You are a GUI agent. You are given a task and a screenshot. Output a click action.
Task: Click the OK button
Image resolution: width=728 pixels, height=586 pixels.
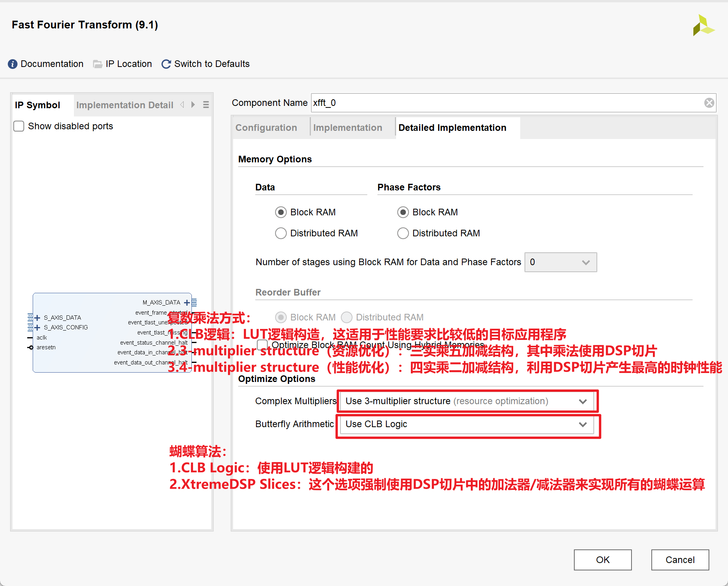(x=603, y=560)
